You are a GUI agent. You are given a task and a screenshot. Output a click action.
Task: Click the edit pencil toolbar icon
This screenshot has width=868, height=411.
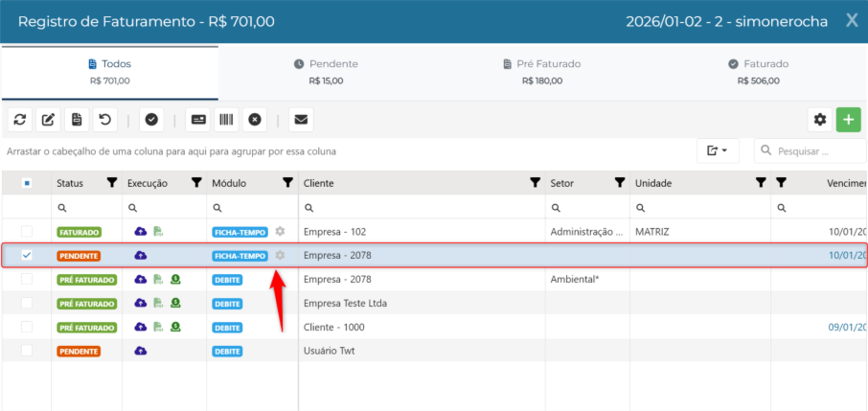pyautogui.click(x=48, y=120)
